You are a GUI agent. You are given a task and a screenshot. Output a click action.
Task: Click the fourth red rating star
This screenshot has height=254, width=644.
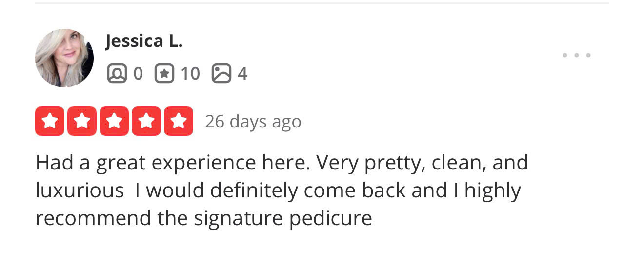click(x=146, y=121)
